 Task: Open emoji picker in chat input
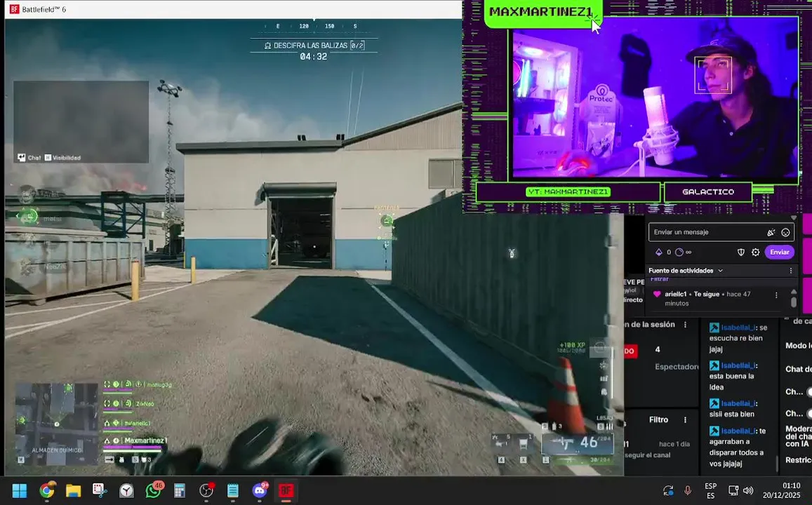(x=785, y=232)
